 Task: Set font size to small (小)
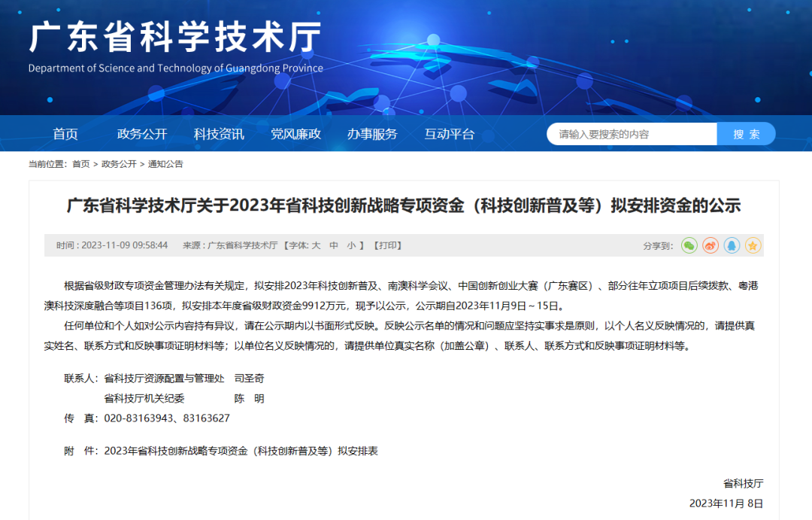coord(351,245)
